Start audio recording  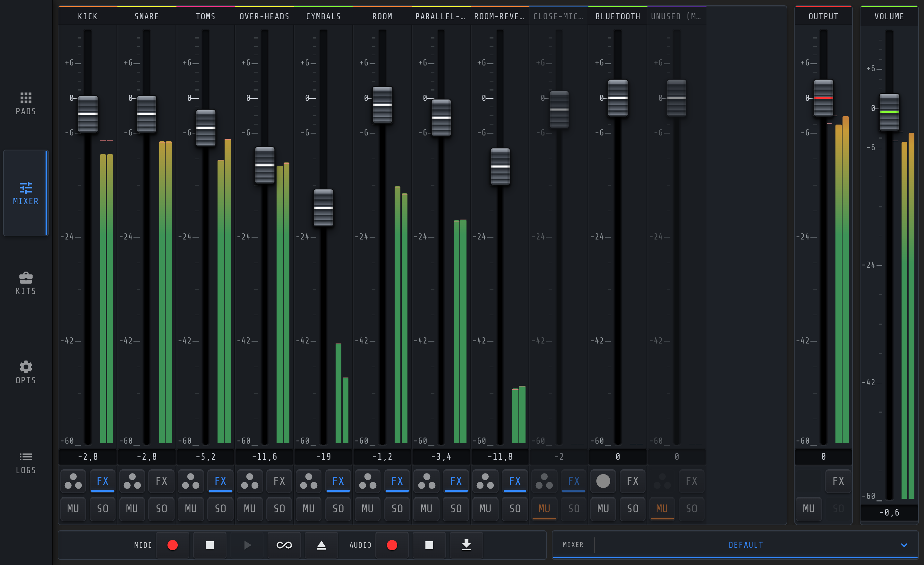coord(392,545)
